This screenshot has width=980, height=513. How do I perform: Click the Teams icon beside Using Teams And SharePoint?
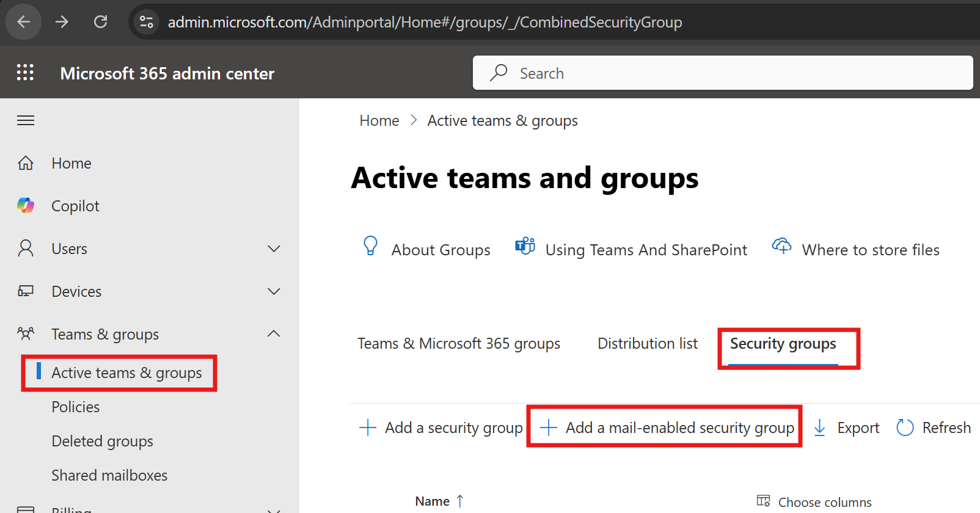[525, 246]
